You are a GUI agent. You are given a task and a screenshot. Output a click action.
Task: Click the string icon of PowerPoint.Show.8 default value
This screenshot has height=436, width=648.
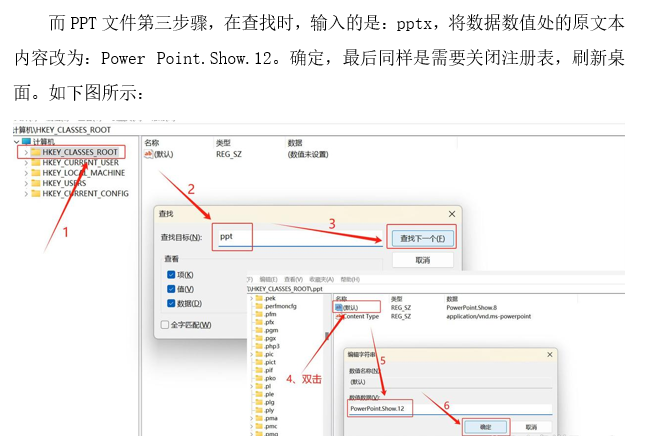click(339, 307)
